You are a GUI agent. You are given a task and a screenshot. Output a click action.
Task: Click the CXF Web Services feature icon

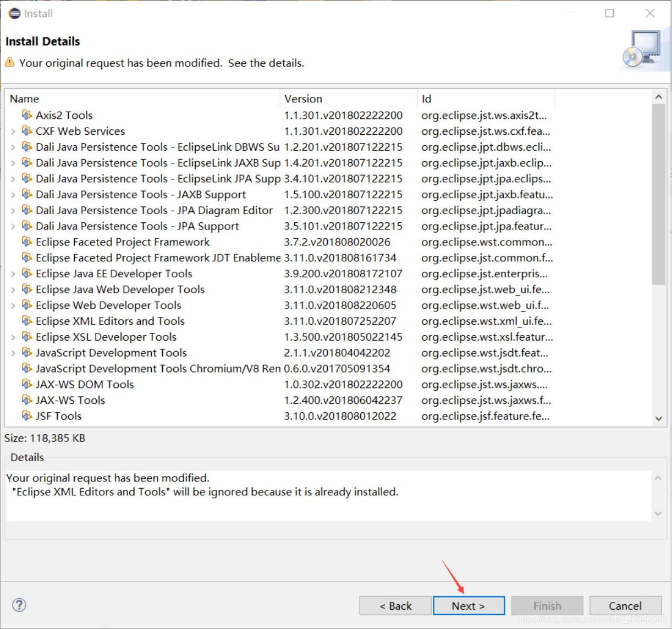click(26, 130)
